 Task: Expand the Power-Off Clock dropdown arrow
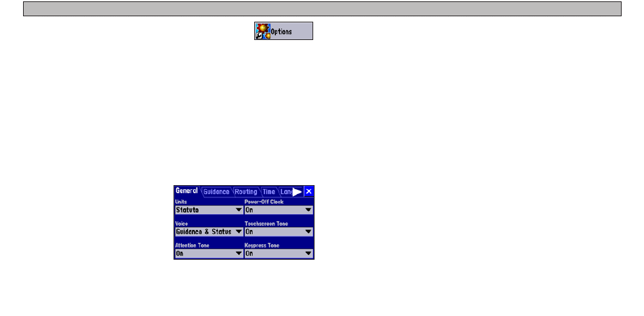(x=308, y=210)
